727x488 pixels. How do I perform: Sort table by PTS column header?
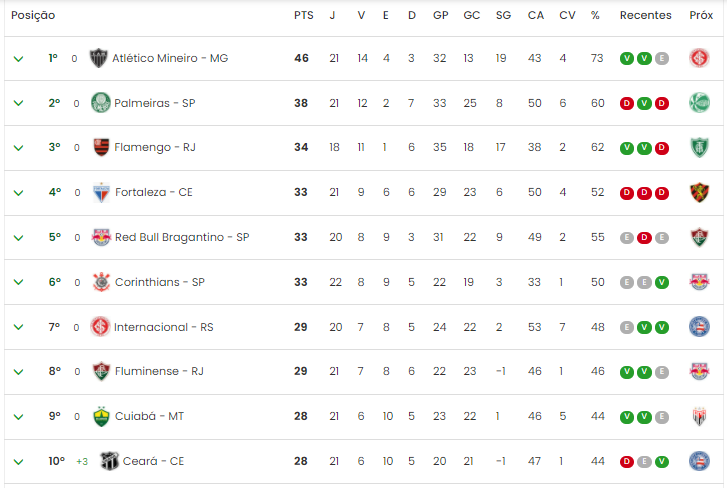pos(304,15)
